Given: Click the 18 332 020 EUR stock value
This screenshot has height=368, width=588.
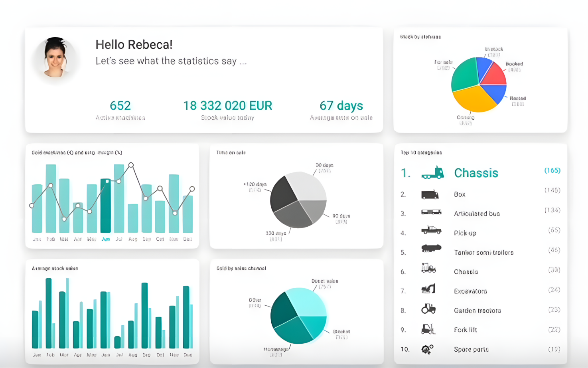Looking at the screenshot, I should pos(227,106).
